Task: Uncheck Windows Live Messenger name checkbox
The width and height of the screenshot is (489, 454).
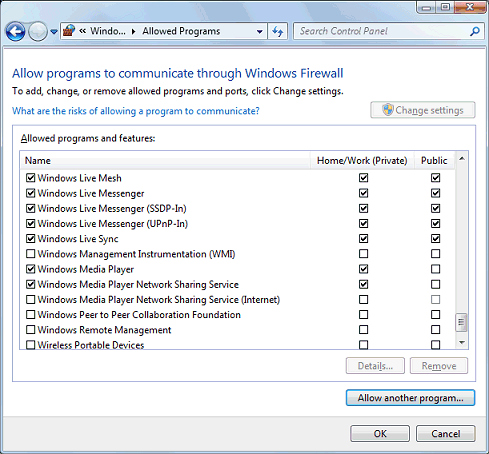Action: pos(30,193)
